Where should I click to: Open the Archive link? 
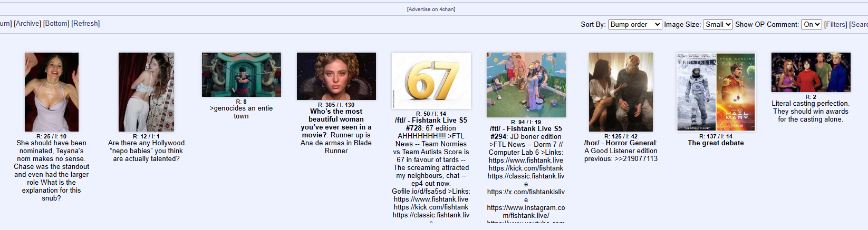[x=27, y=24]
